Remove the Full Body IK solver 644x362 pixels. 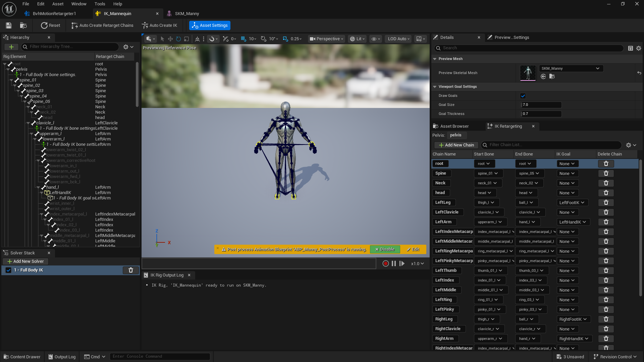(130, 270)
